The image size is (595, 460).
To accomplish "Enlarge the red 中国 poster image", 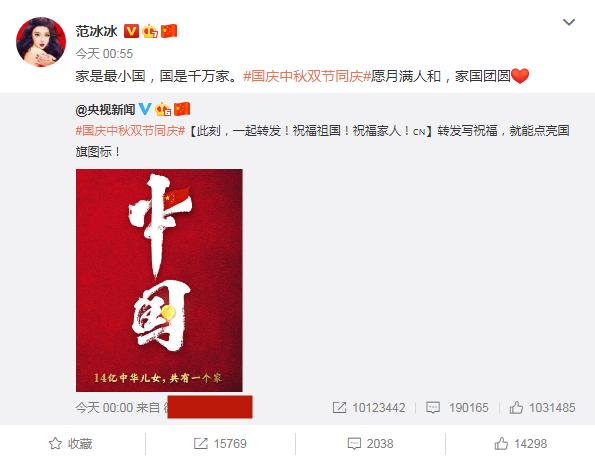I will coord(159,280).
